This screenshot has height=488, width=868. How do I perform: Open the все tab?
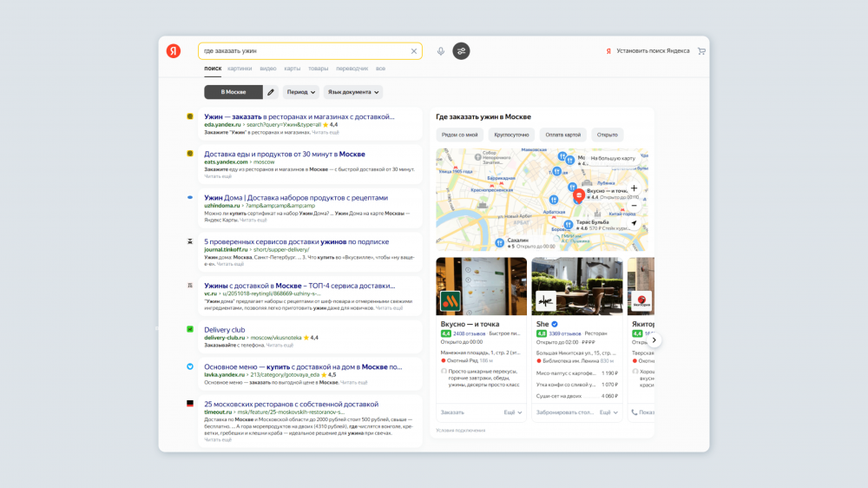click(x=380, y=69)
